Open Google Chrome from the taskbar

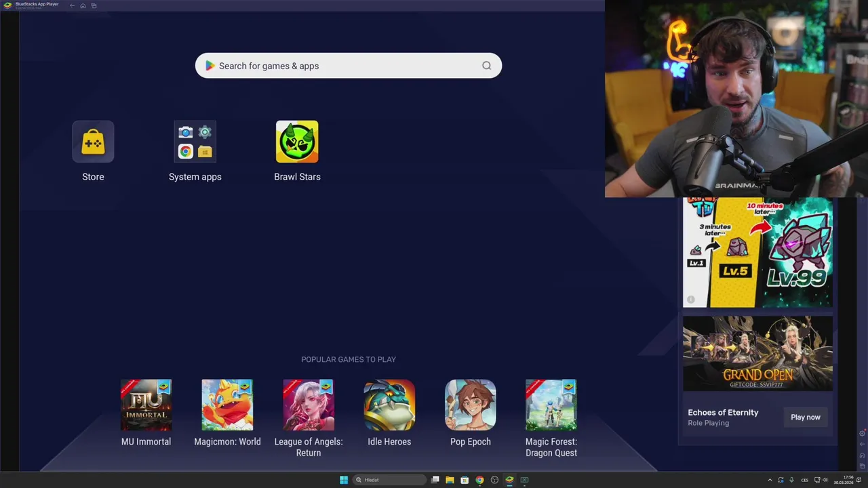click(x=479, y=480)
